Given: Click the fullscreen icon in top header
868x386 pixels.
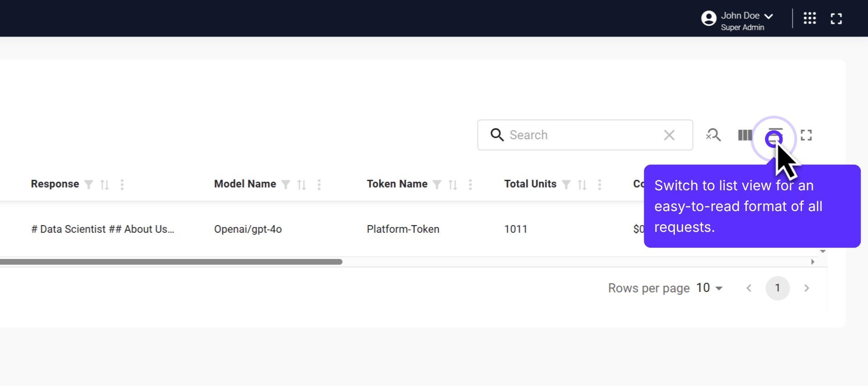Looking at the screenshot, I should click(x=836, y=19).
